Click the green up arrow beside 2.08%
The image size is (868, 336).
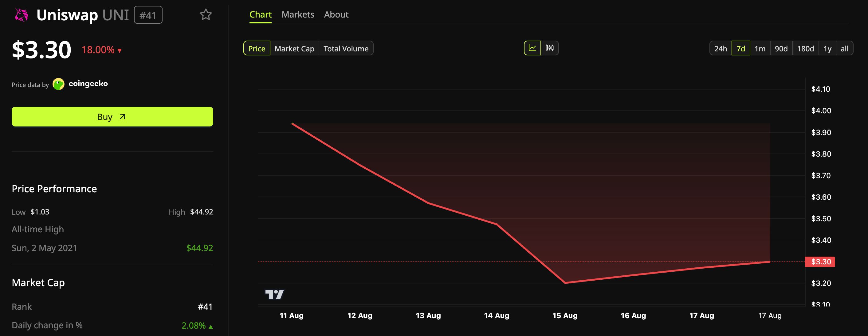point(211,326)
